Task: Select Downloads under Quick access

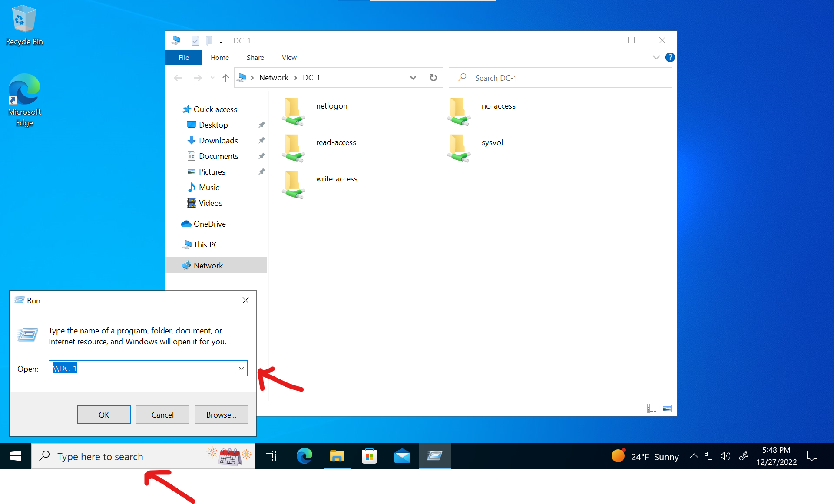Action: 218,140
